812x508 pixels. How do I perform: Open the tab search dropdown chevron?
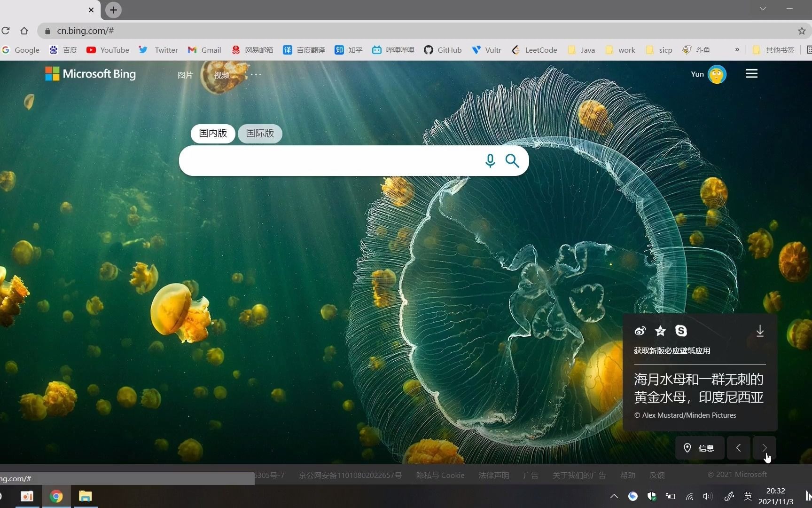pyautogui.click(x=763, y=9)
